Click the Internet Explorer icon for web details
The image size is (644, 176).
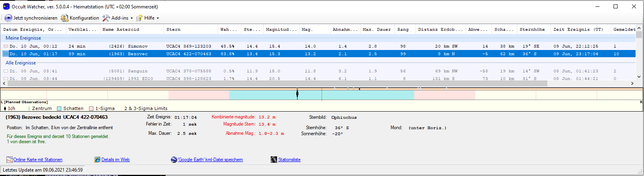[97, 160]
